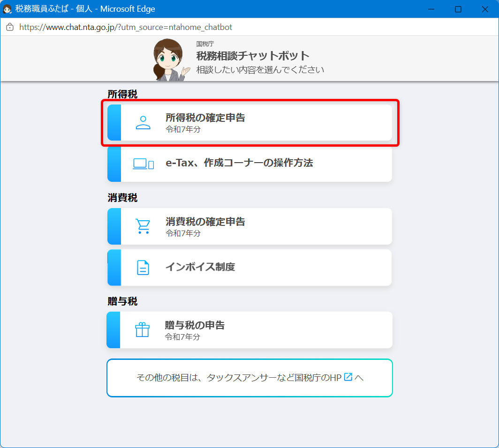Image resolution: width=499 pixels, height=448 pixels.
Task: Open the インボイス制度 topic
Action: pos(250,268)
